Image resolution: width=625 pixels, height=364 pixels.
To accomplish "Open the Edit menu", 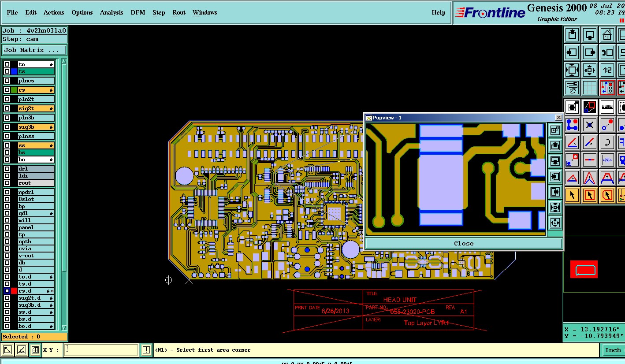I will (x=31, y=12).
